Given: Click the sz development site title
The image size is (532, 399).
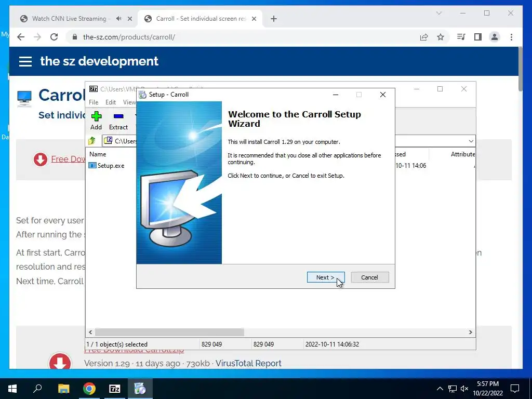Looking at the screenshot, I should [x=99, y=61].
